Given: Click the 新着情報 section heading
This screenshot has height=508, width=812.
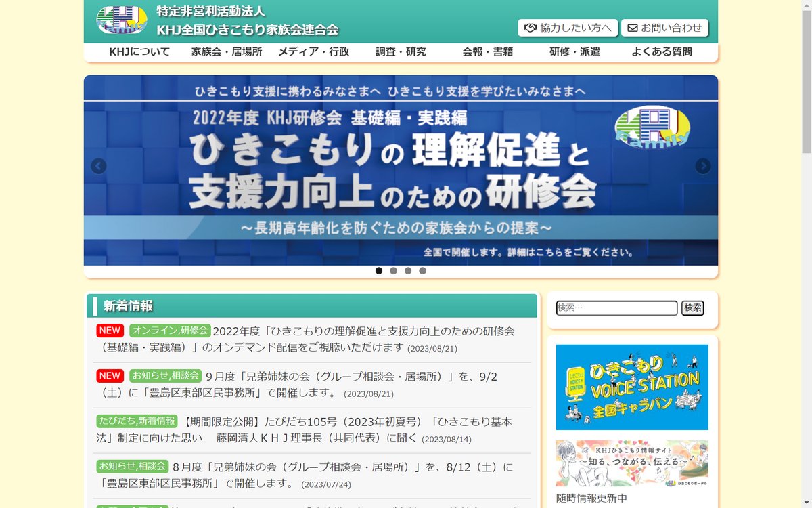Looking at the screenshot, I should pyautogui.click(x=128, y=306).
